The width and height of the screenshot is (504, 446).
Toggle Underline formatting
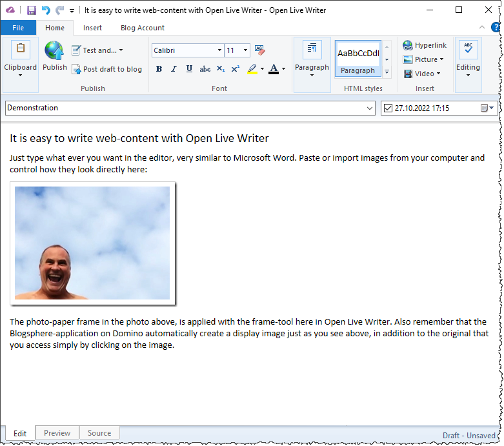coord(189,69)
